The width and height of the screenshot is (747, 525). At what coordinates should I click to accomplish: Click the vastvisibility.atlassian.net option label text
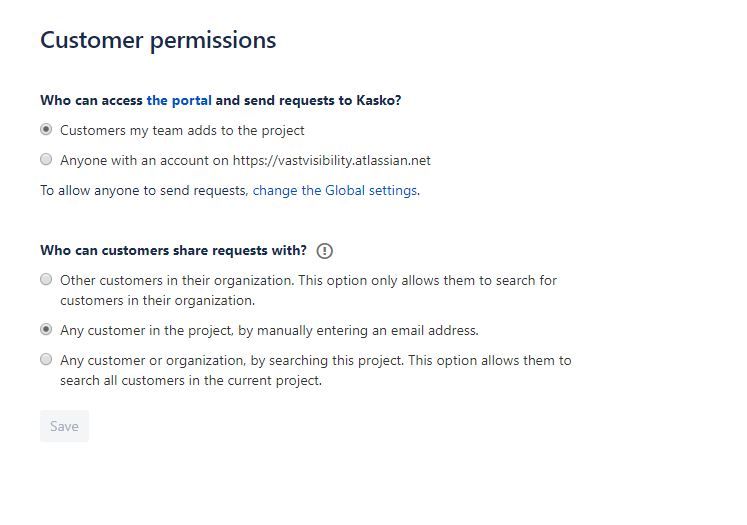pos(245,161)
